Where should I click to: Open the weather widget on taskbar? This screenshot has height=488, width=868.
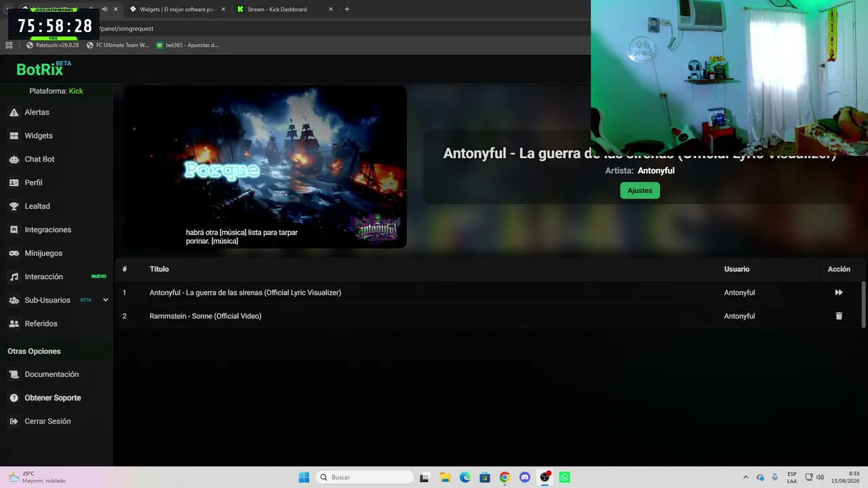click(x=37, y=477)
